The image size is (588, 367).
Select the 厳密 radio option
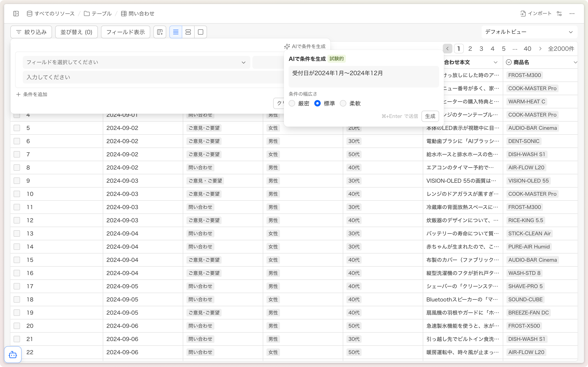point(292,103)
